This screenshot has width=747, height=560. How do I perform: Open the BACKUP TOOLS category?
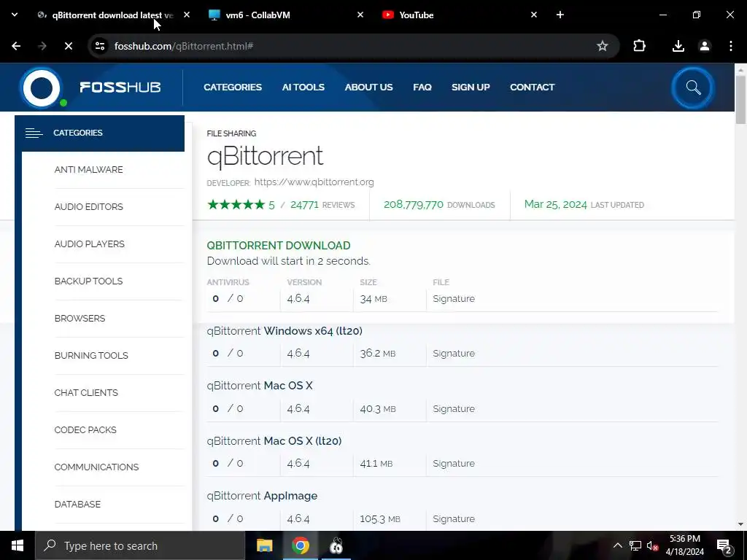pyautogui.click(x=88, y=281)
